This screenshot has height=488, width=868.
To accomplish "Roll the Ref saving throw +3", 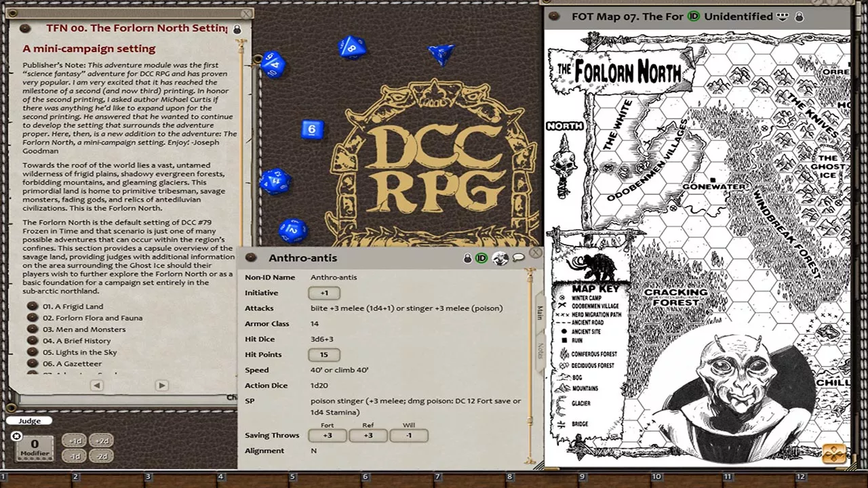I will pyautogui.click(x=368, y=435).
